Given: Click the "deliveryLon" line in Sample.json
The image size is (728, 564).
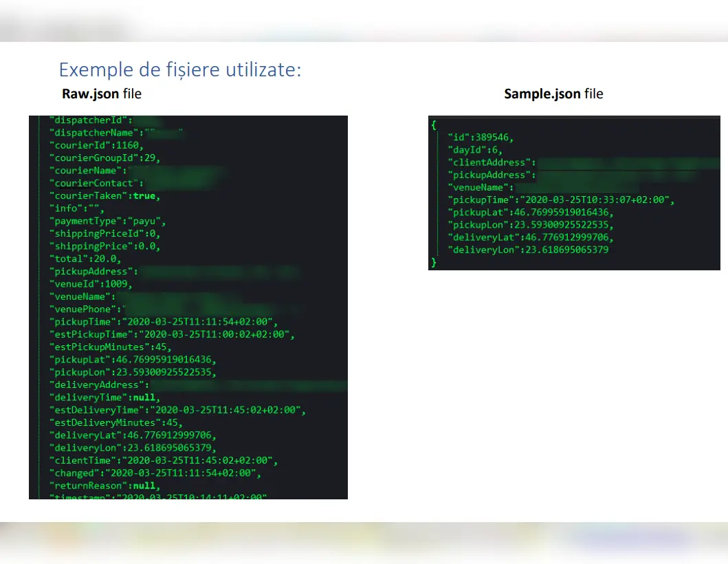Looking at the screenshot, I should tap(528, 250).
